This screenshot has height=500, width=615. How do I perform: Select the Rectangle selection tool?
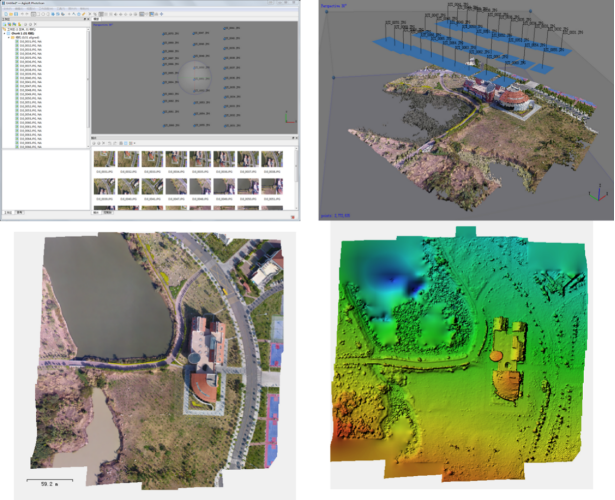[38, 14]
